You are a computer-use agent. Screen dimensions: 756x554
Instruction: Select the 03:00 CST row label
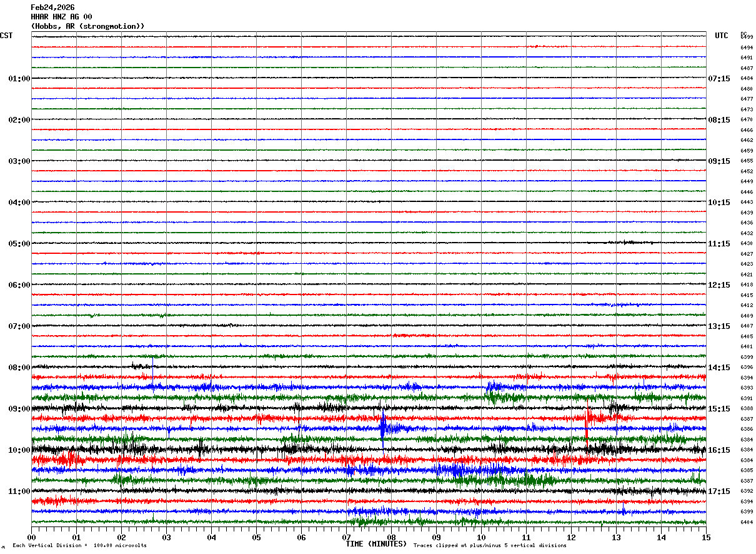pyautogui.click(x=19, y=161)
